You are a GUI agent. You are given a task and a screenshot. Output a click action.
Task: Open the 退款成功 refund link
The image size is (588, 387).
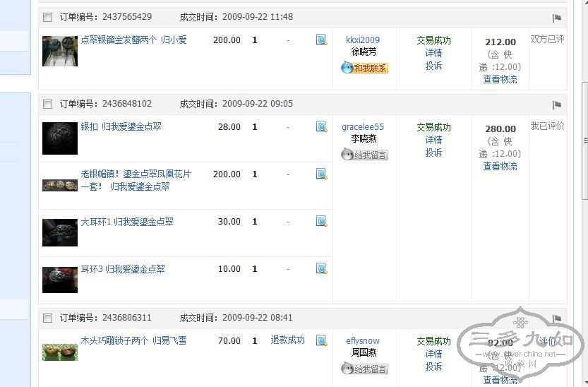click(287, 340)
